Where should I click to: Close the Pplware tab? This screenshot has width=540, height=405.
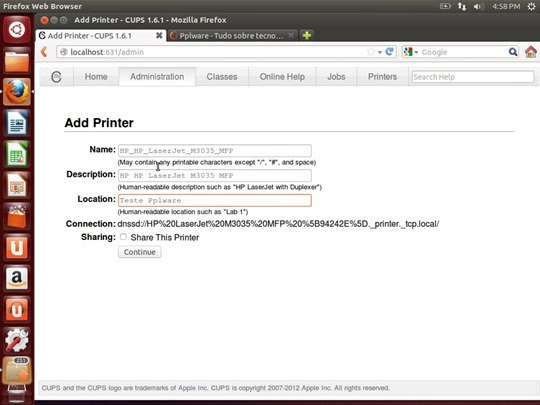291,35
